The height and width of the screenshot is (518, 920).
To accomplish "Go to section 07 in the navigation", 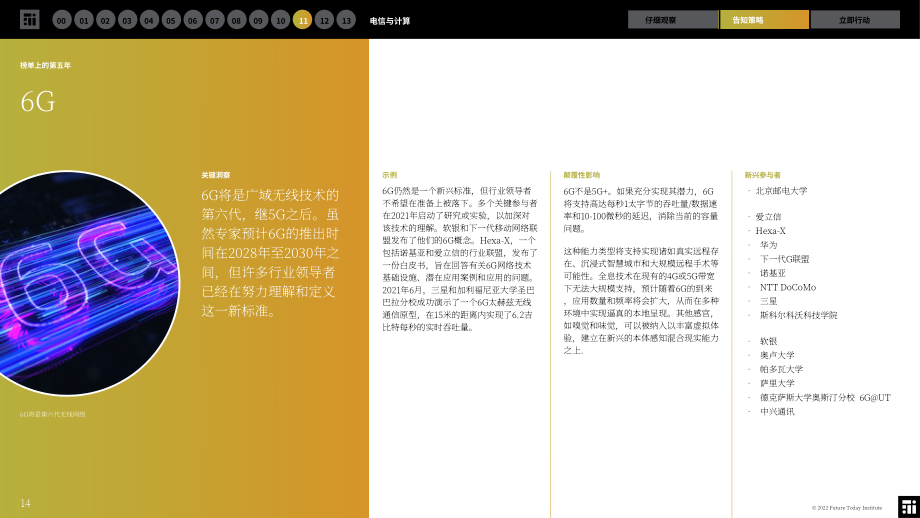I will (215, 20).
